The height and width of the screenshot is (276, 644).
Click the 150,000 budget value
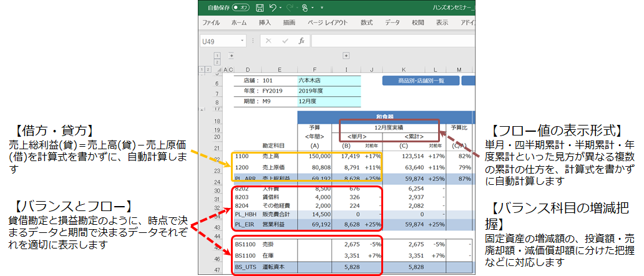pyautogui.click(x=319, y=157)
